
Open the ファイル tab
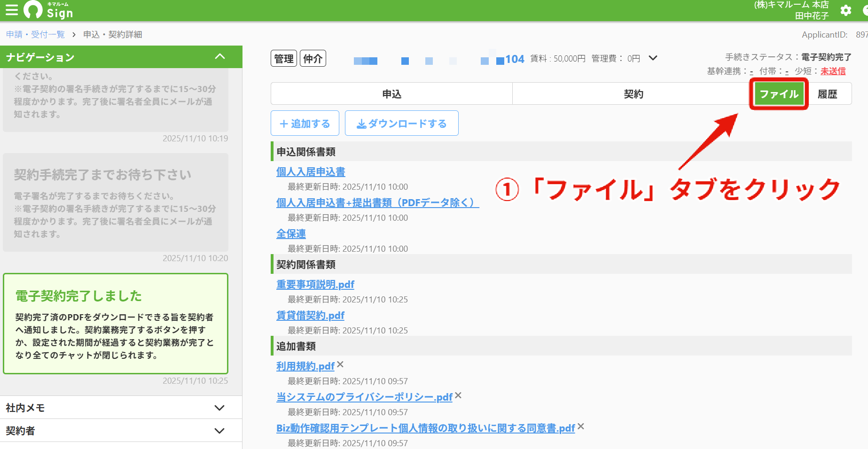(779, 94)
